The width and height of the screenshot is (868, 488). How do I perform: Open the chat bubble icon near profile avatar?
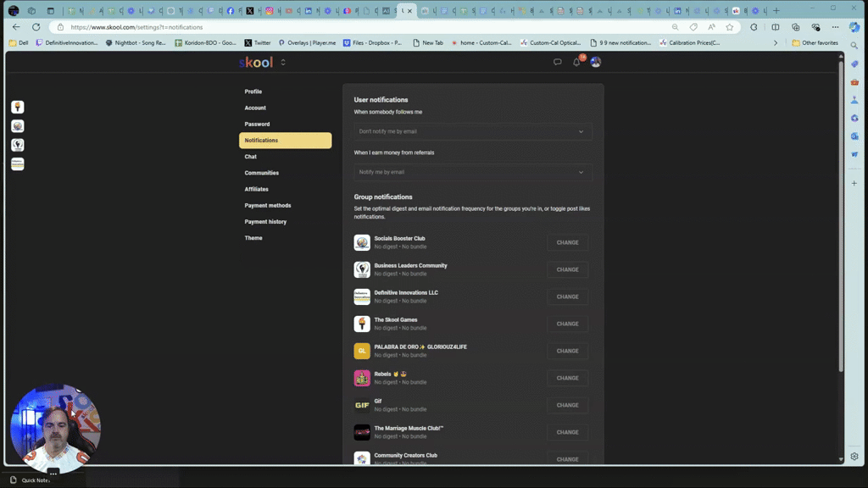pos(555,62)
